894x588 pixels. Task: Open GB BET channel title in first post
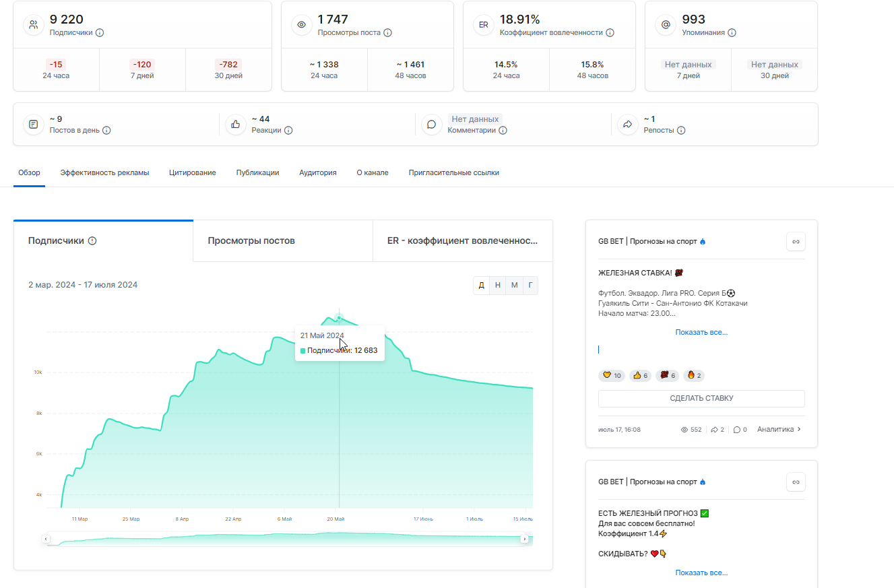click(651, 241)
